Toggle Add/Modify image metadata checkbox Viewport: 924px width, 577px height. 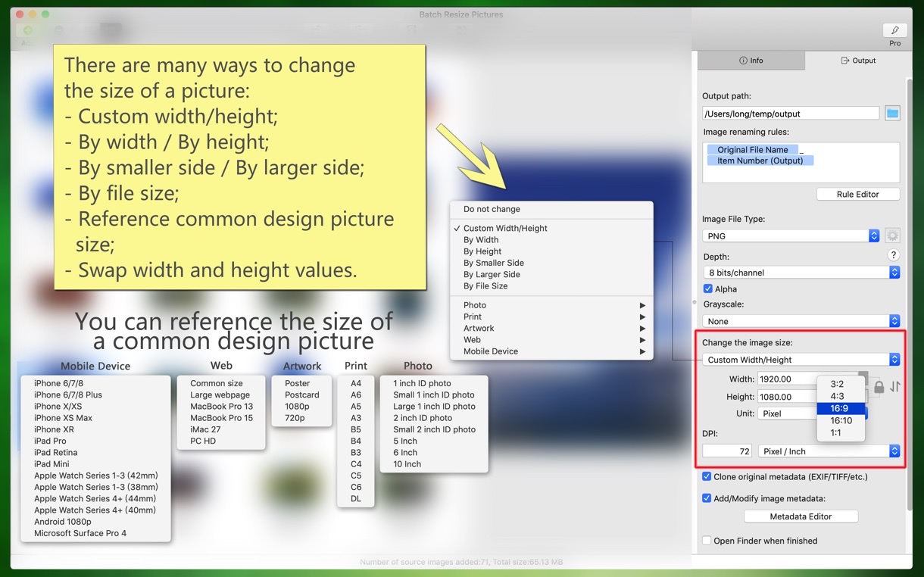click(707, 498)
